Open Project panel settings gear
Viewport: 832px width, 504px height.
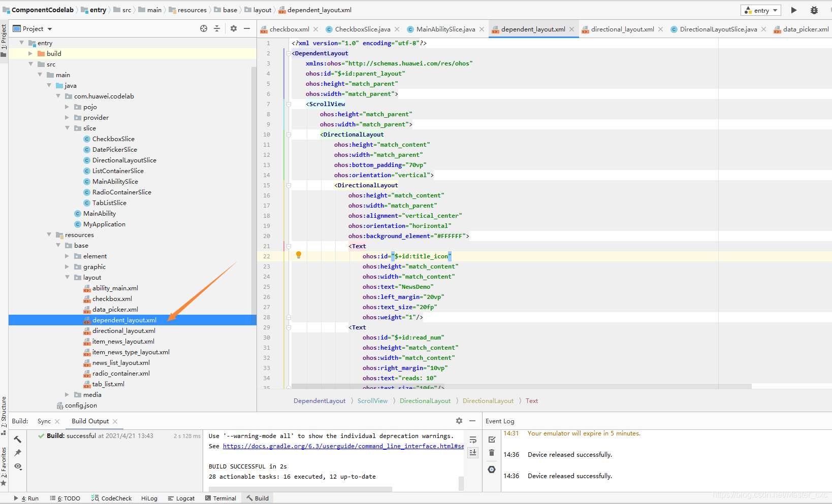pos(234,28)
